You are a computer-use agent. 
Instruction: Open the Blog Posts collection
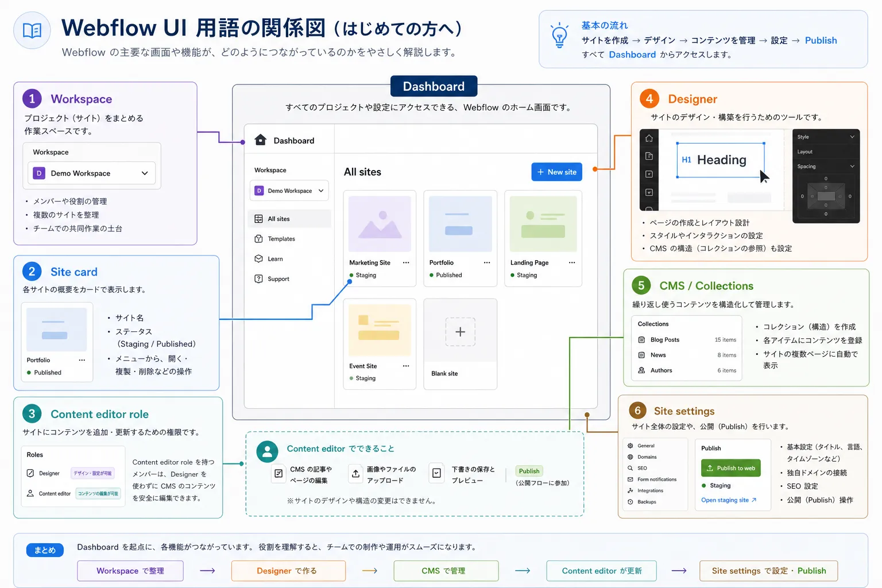point(687,340)
